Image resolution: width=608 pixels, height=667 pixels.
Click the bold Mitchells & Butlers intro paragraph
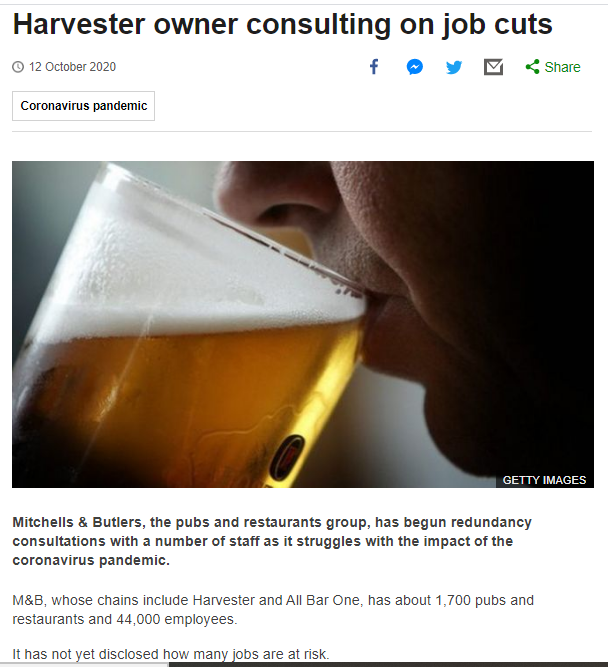pyautogui.click(x=272, y=541)
